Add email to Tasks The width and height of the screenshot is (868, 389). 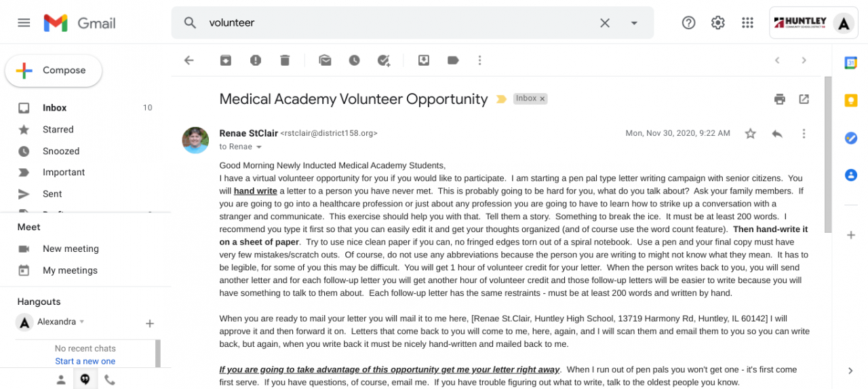coord(384,60)
